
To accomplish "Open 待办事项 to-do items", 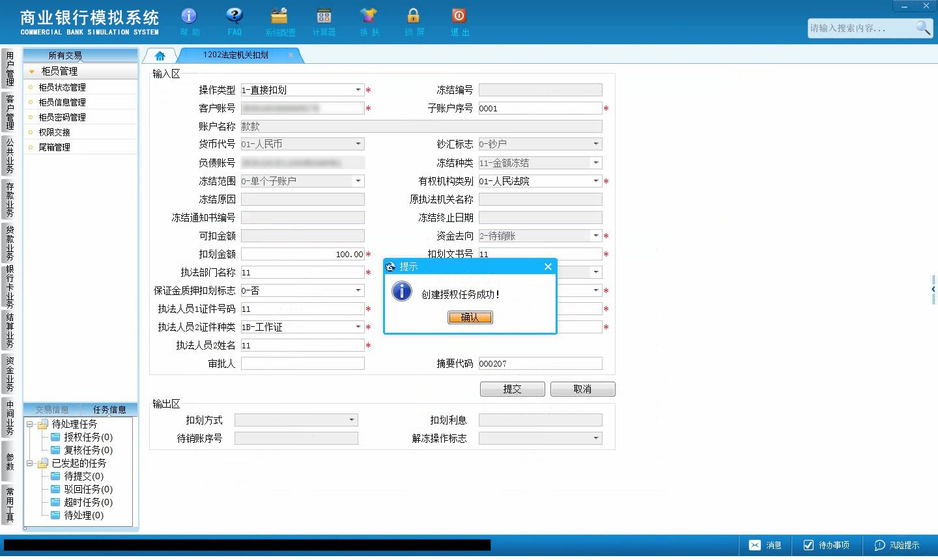I will click(827, 545).
